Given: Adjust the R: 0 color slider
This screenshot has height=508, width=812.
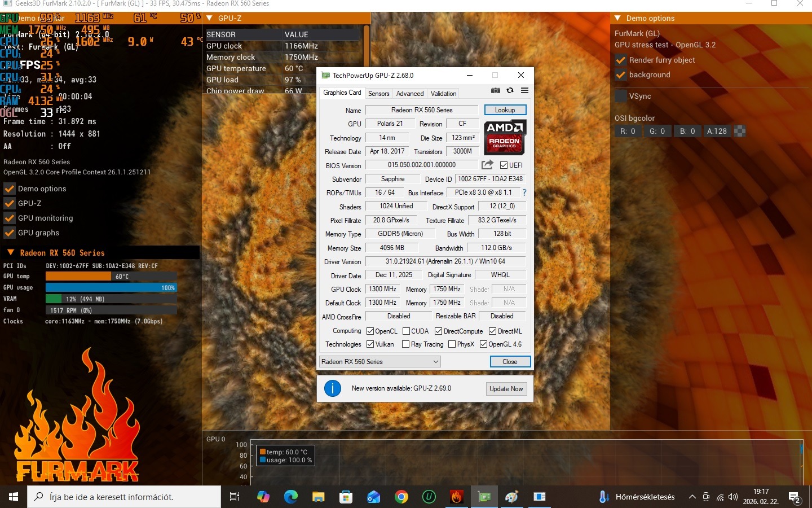Looking at the screenshot, I should pyautogui.click(x=628, y=131).
